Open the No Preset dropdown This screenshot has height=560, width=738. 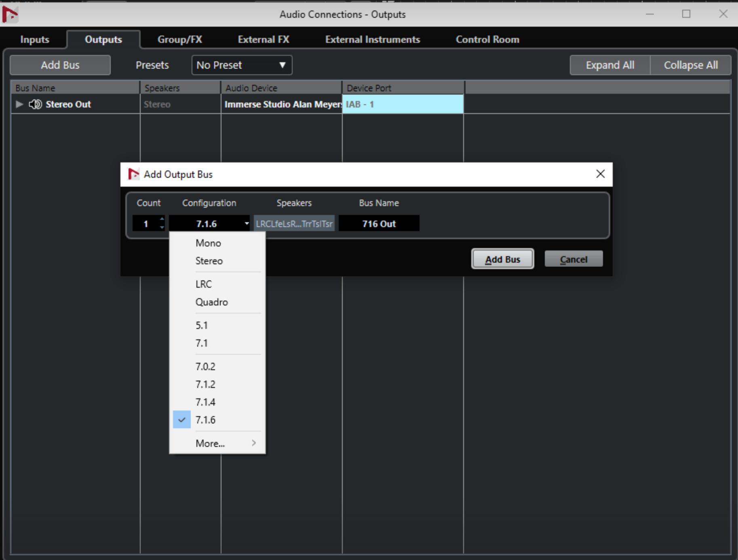point(242,65)
